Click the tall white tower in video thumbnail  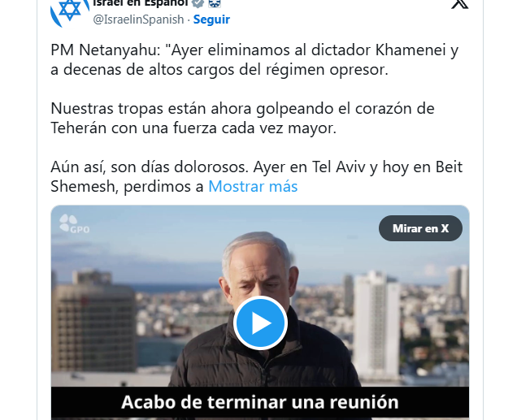(376, 324)
